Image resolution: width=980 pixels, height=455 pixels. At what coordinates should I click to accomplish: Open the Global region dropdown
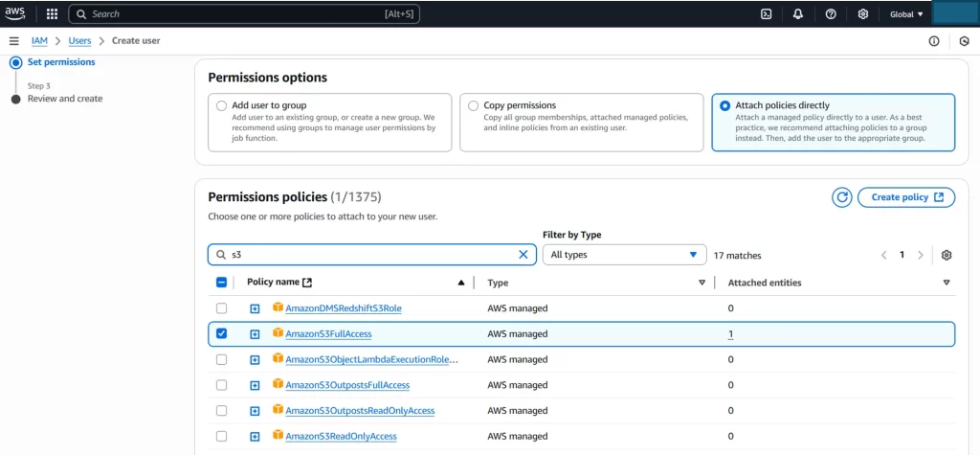click(x=906, y=13)
